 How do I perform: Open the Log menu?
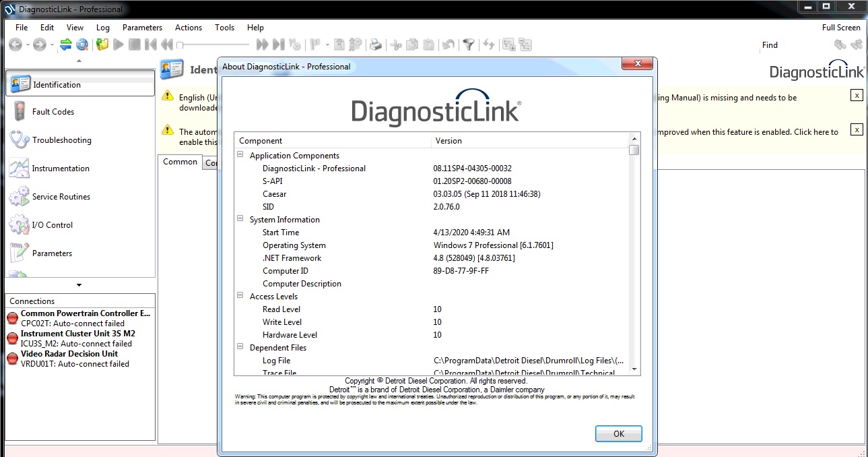coord(103,28)
